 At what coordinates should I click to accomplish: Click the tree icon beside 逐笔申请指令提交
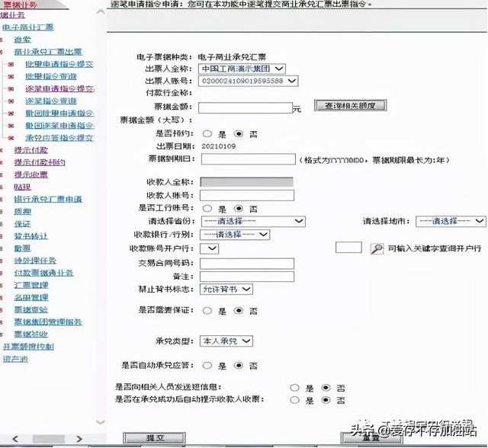pyautogui.click(x=11, y=89)
